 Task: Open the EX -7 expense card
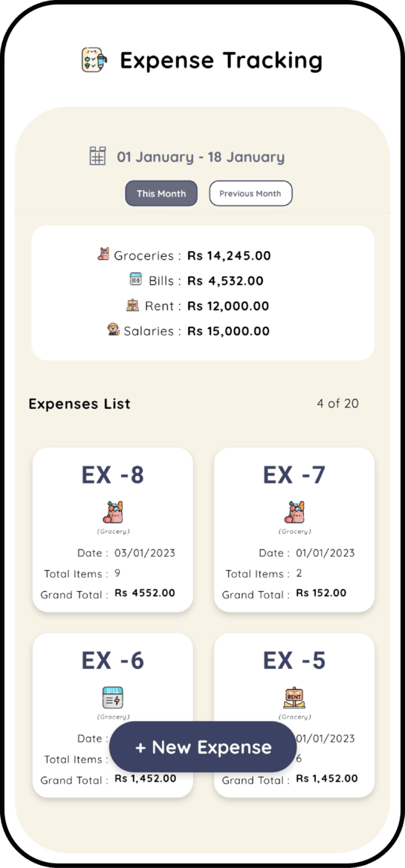(x=294, y=529)
